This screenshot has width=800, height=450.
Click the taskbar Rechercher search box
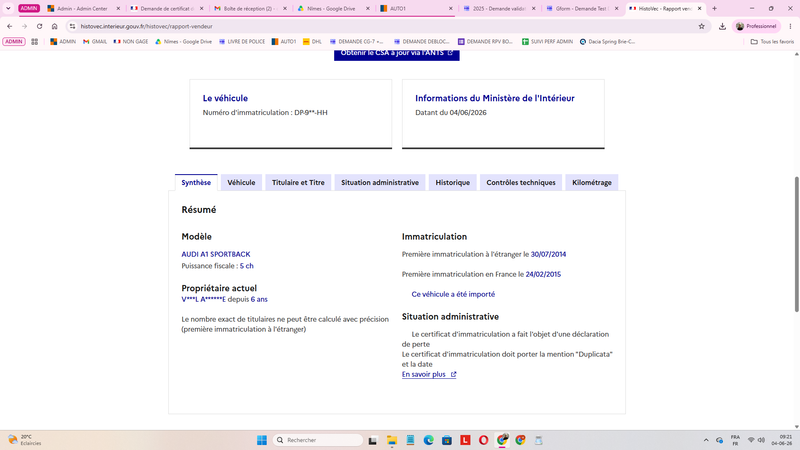pos(318,440)
